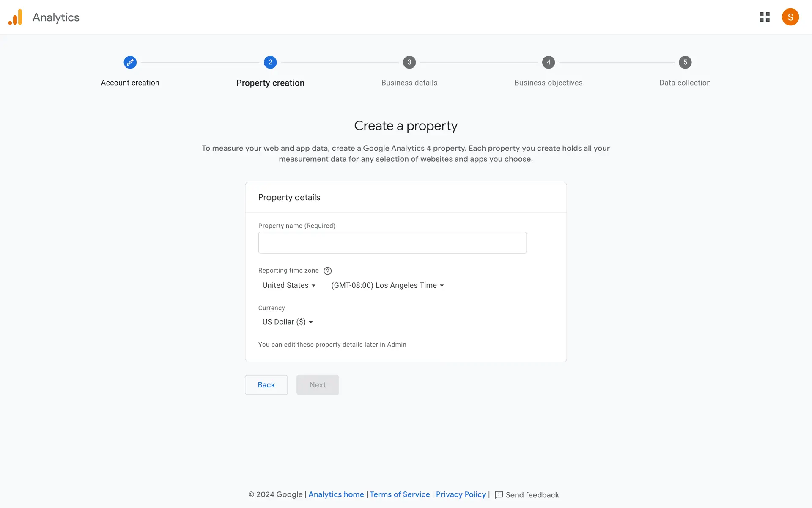Click the Reporting time zone help icon

pos(327,271)
